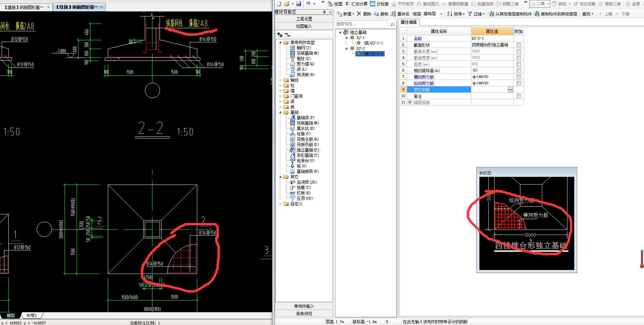
Task: Click the 删除 delete icon
Action: pos(364,14)
